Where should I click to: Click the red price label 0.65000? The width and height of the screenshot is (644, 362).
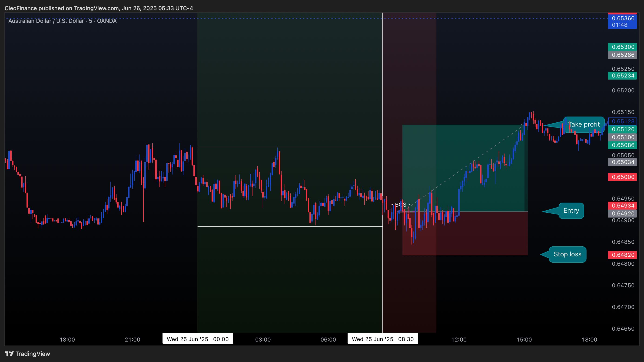click(x=623, y=177)
